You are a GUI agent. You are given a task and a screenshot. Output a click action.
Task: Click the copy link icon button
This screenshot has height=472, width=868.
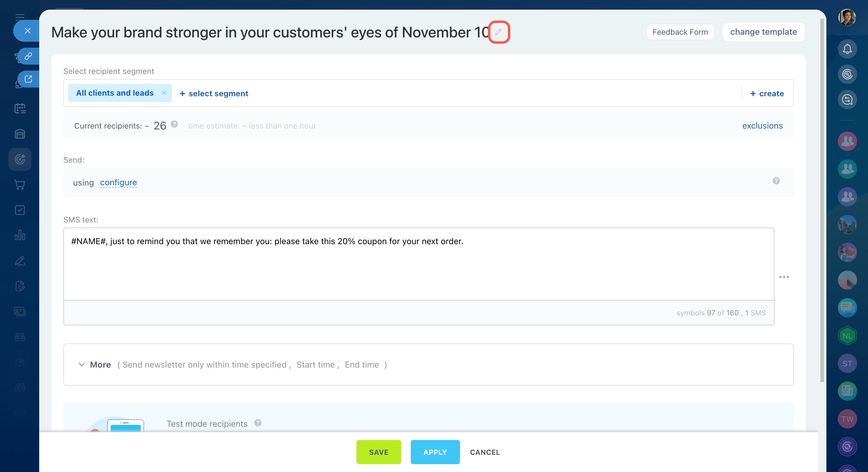point(28,56)
